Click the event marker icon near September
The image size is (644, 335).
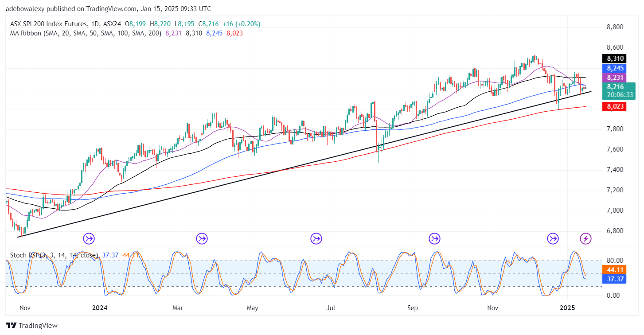(434, 239)
